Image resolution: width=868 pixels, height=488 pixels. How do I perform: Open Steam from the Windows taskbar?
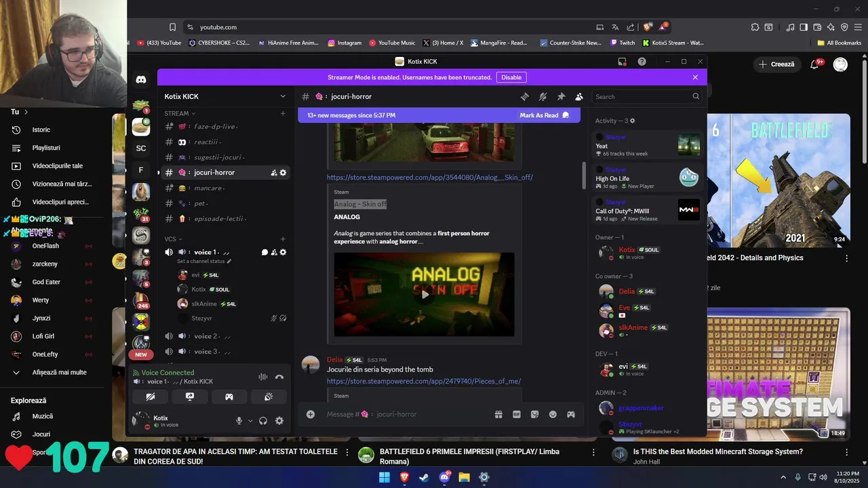(424, 477)
